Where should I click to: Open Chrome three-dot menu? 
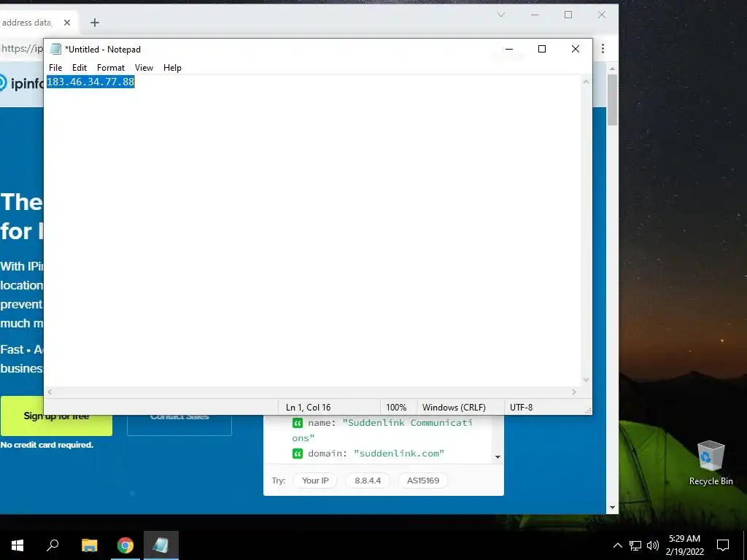(x=603, y=49)
